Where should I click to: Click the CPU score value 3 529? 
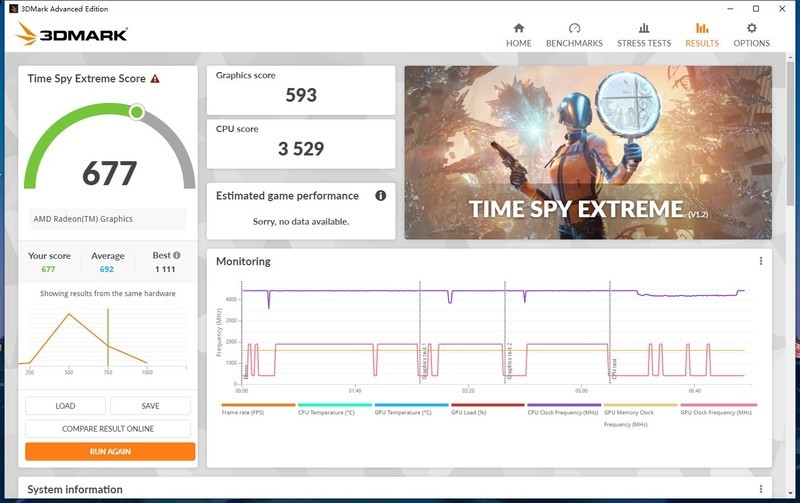(301, 148)
